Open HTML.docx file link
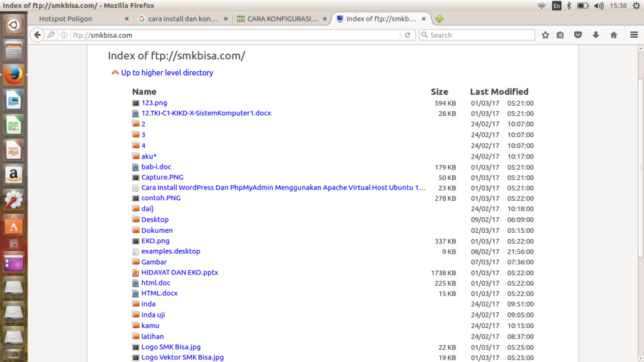Screen dimensions: 644x362 pos(159,294)
